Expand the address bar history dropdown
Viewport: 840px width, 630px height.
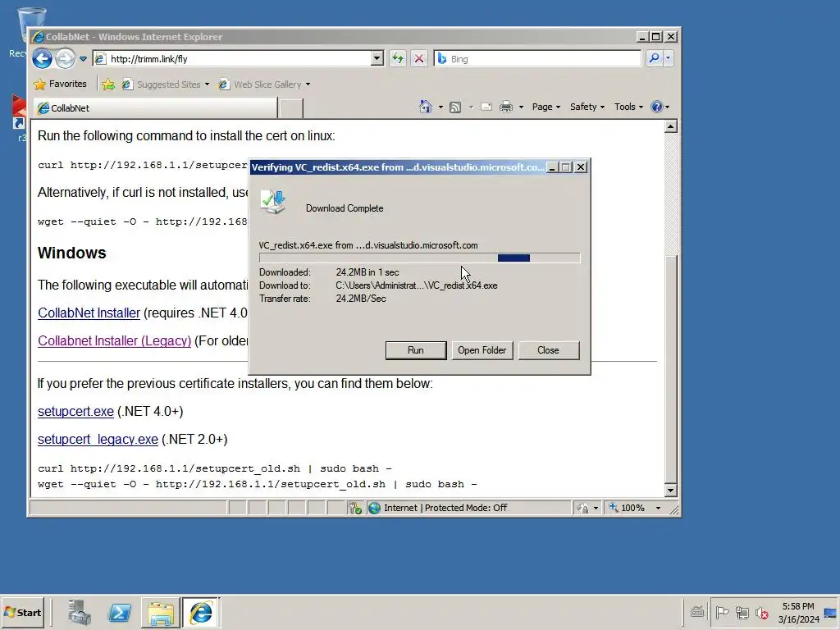[377, 58]
